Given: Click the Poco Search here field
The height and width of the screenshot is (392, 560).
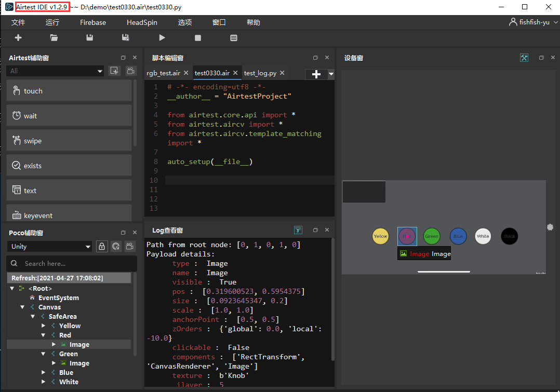Looking at the screenshot, I should [72, 263].
